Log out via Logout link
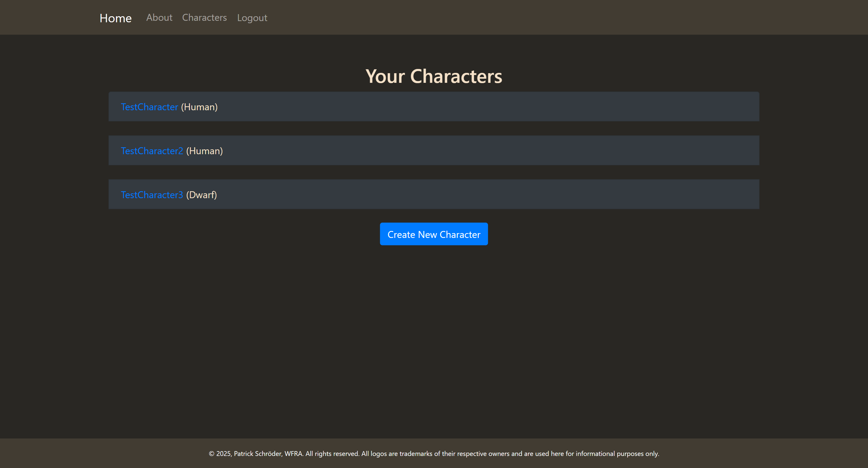 [x=252, y=18]
